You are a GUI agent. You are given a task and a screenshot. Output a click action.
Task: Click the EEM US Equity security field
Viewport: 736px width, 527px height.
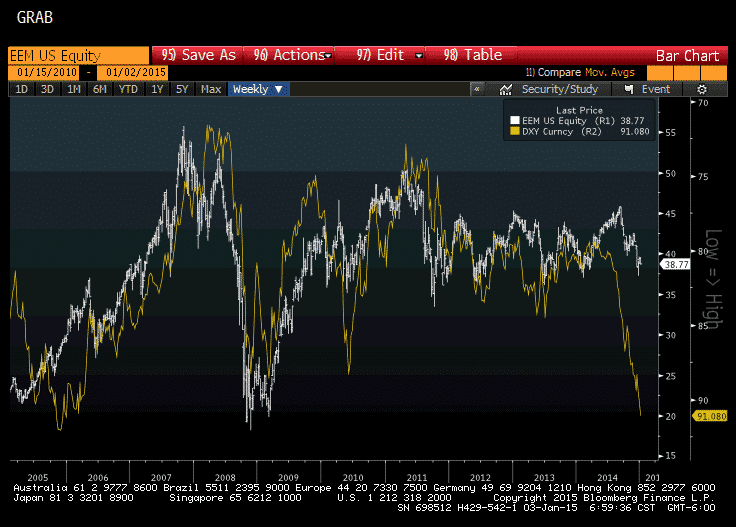tap(77, 55)
